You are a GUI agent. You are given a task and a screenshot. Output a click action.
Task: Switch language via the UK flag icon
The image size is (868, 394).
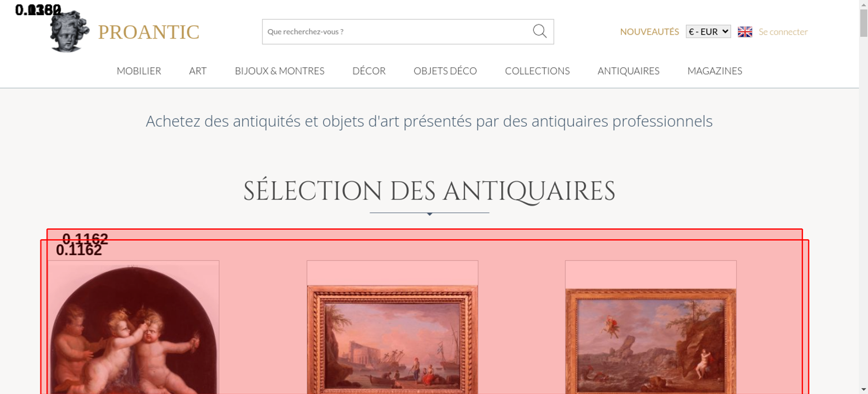pyautogui.click(x=745, y=32)
